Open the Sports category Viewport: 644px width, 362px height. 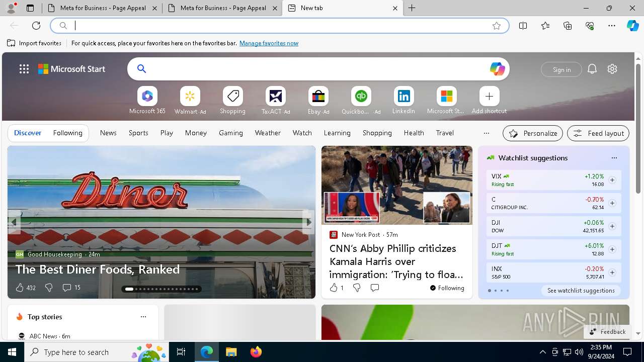[138, 133]
